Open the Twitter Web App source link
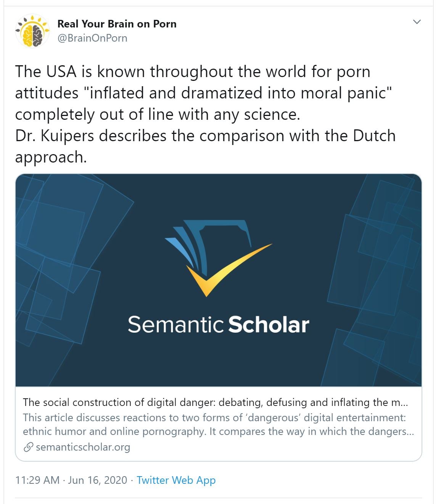441x504 pixels. pos(176,480)
